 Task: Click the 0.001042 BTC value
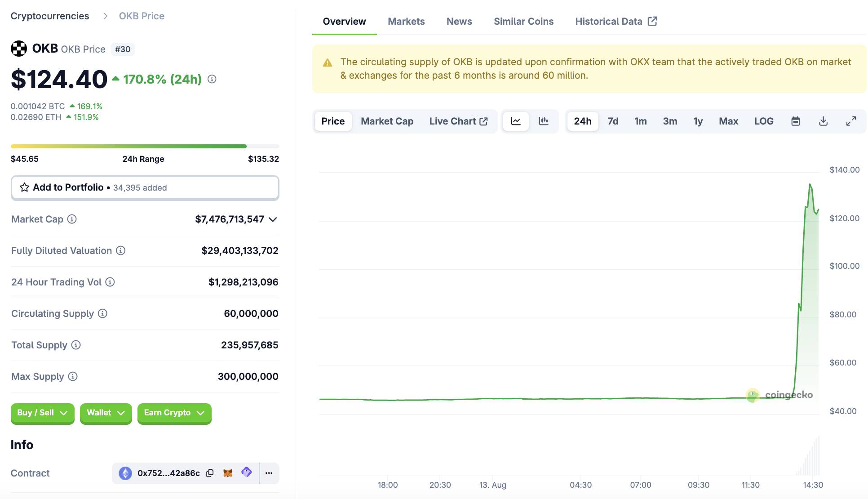pos(38,106)
